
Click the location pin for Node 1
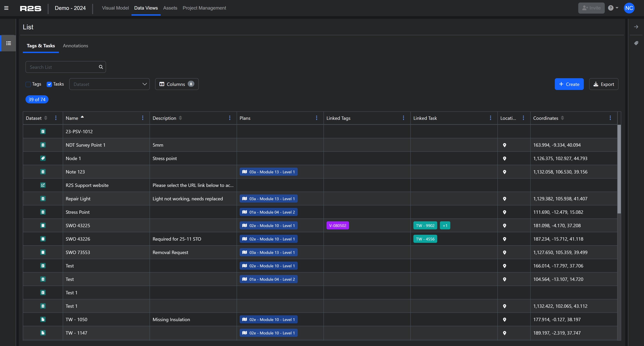(504, 159)
